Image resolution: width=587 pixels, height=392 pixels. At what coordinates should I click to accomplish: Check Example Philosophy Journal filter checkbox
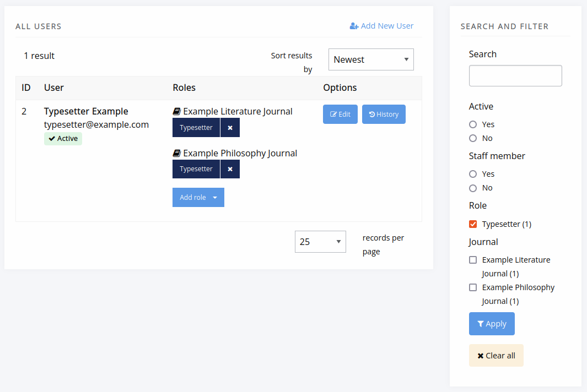tap(473, 287)
